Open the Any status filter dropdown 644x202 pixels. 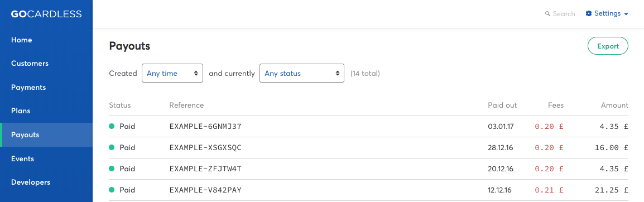click(x=302, y=73)
